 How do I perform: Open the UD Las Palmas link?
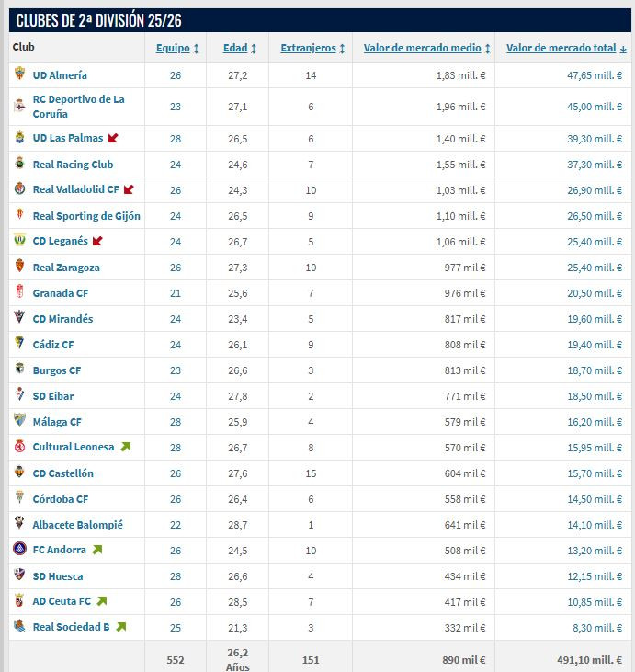(68, 138)
